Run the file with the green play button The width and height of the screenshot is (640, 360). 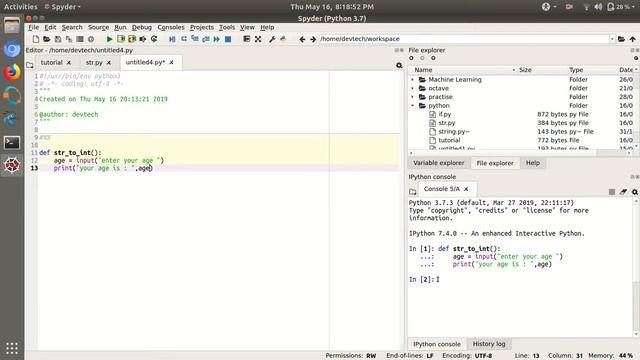[x=109, y=39]
